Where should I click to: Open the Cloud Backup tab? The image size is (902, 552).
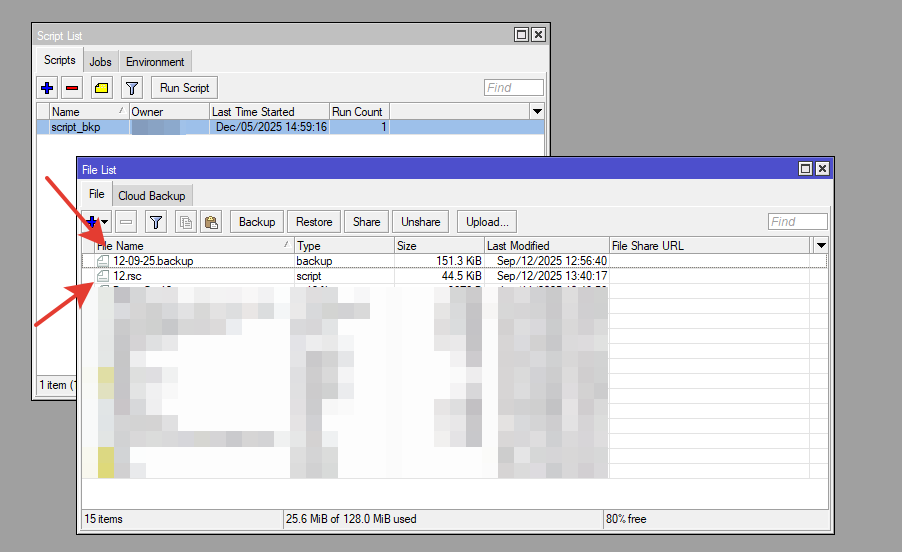point(152,196)
